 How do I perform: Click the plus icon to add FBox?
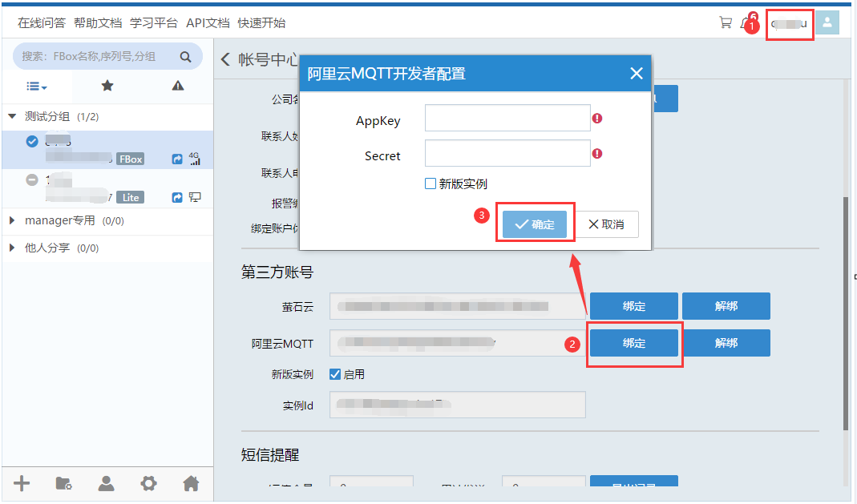point(22,483)
